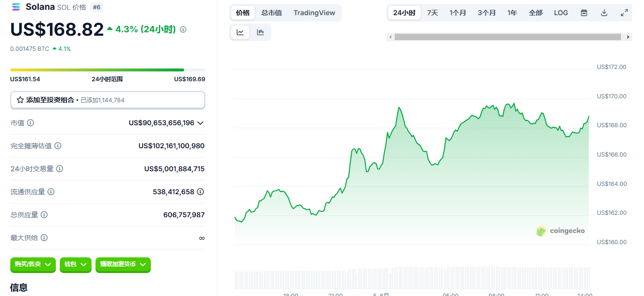The width and height of the screenshot is (644, 296).
Task: Click star icon in add to portfolio button
Action: coord(20,100)
